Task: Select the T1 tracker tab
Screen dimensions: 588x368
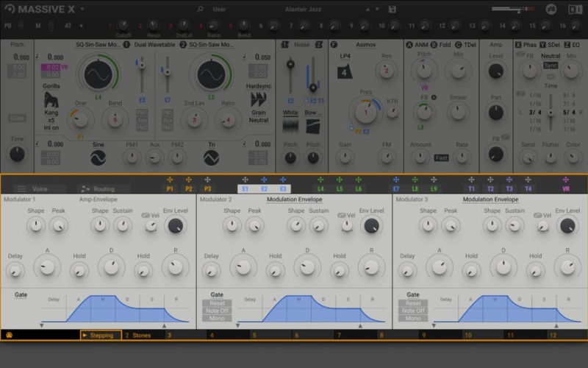Action: pos(471,189)
